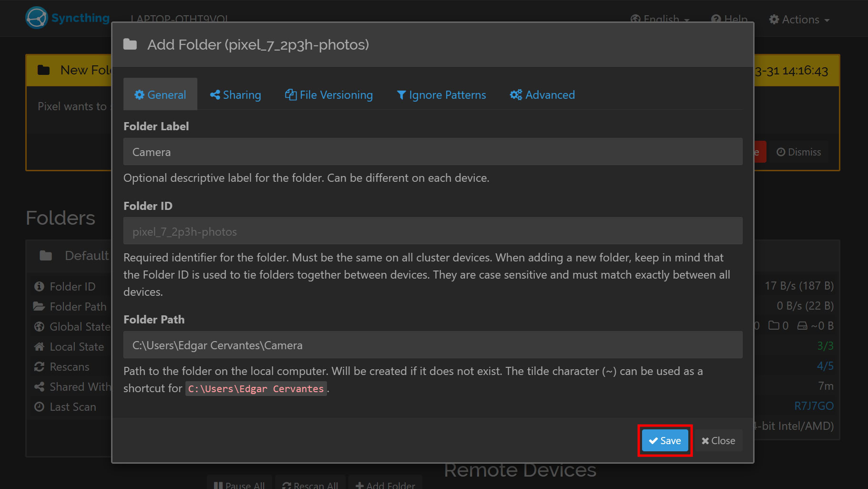This screenshot has height=489, width=868.
Task: Close the Add Folder dialog
Action: [718, 441]
